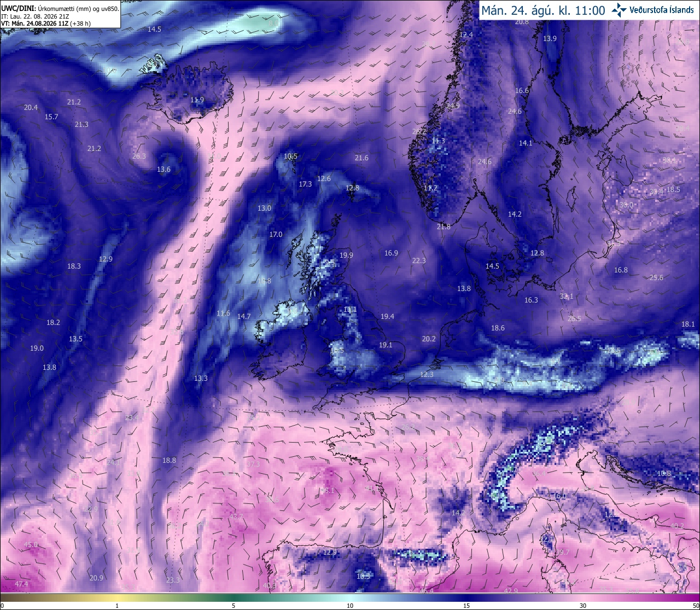
Task: Click the VT valid time line in info box
Action: coord(45,24)
